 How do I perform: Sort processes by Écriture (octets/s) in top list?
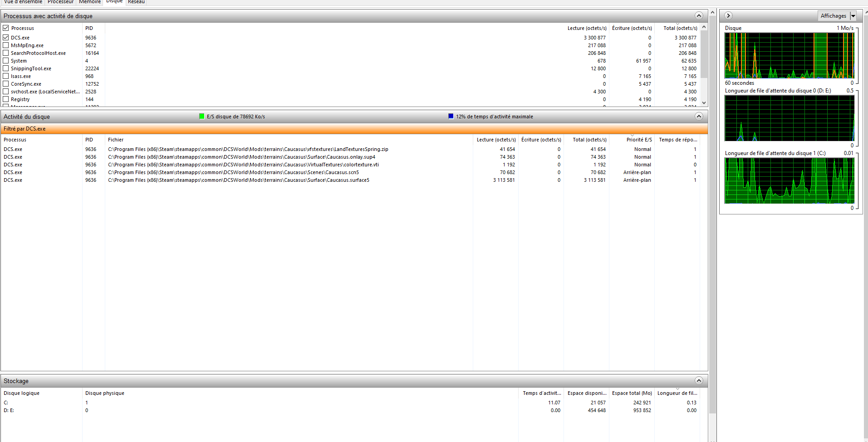click(632, 28)
